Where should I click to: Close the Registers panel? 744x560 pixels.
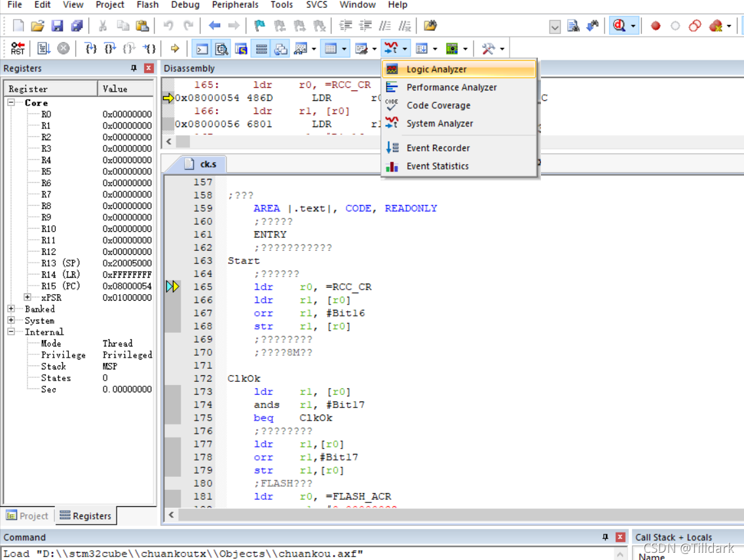click(149, 68)
